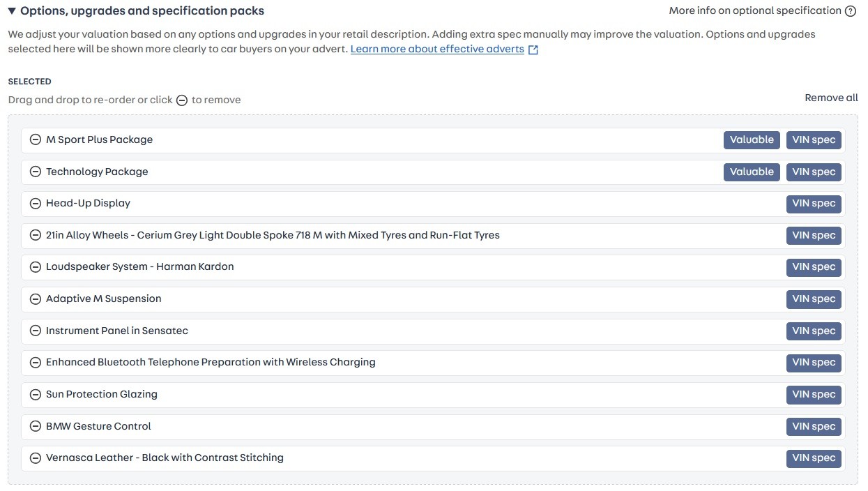Remove Instrument Panel in Sensatec
Image resolution: width=868 pixels, height=491 pixels.
35,331
